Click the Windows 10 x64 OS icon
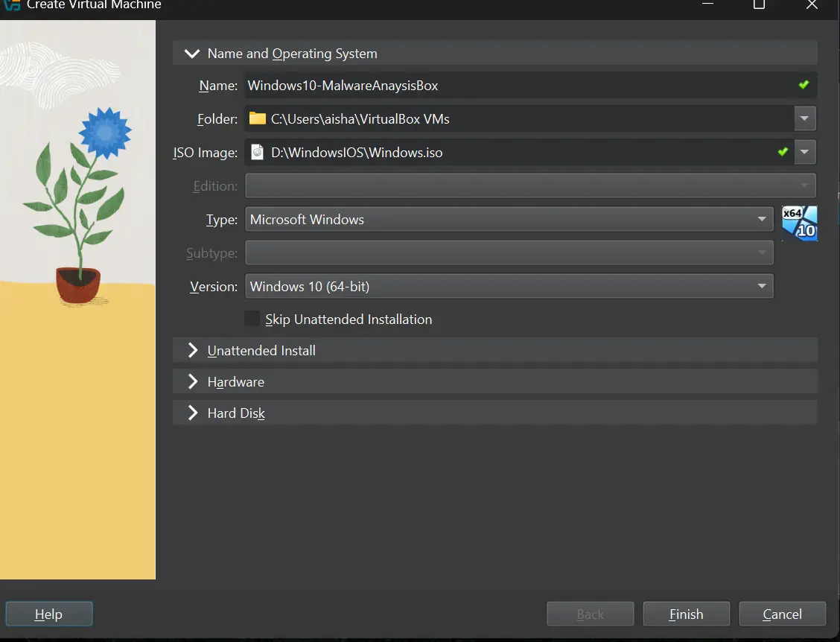 (x=800, y=223)
